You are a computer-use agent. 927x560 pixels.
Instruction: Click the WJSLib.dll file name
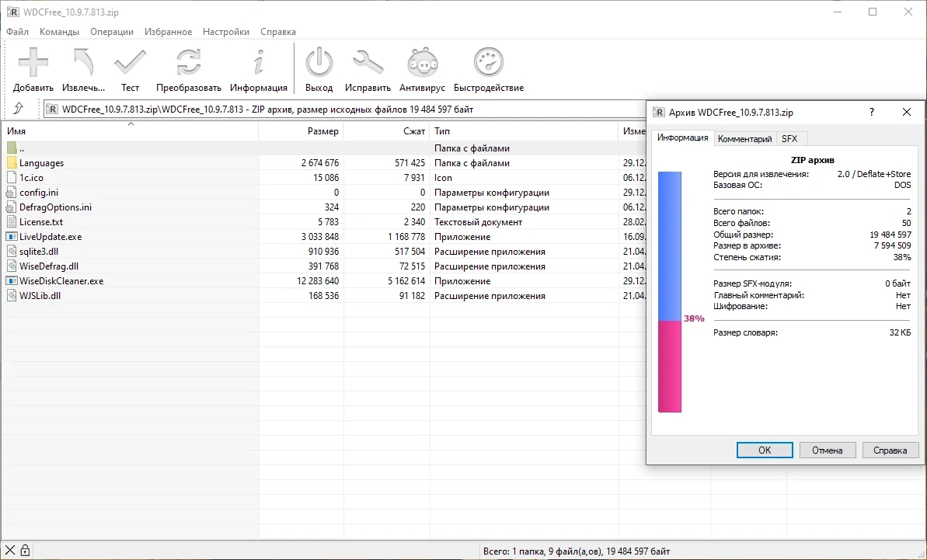[40, 296]
